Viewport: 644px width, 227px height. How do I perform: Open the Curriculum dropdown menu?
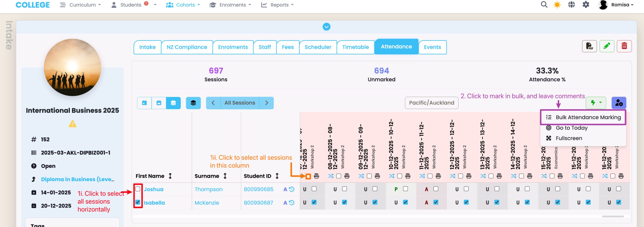click(80, 5)
